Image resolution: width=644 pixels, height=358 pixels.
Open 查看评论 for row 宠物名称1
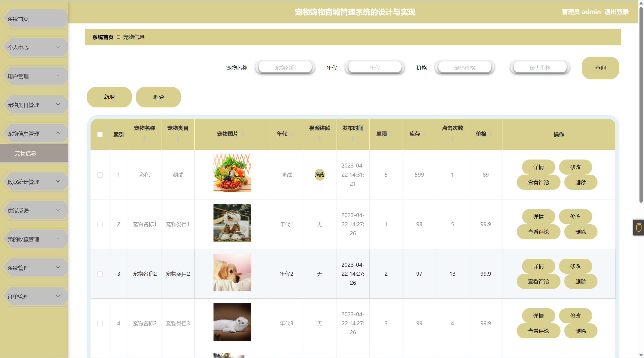(x=538, y=232)
